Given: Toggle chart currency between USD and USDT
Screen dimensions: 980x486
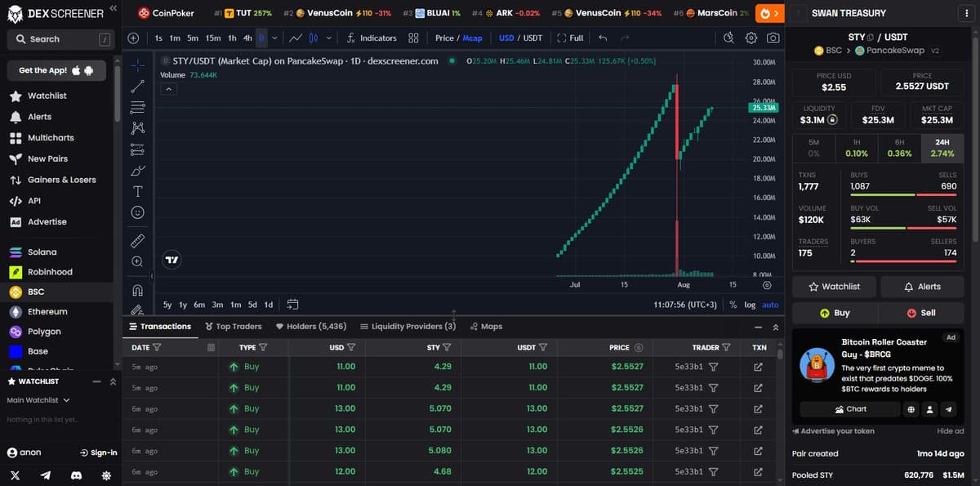Looking at the screenshot, I should coord(520,38).
